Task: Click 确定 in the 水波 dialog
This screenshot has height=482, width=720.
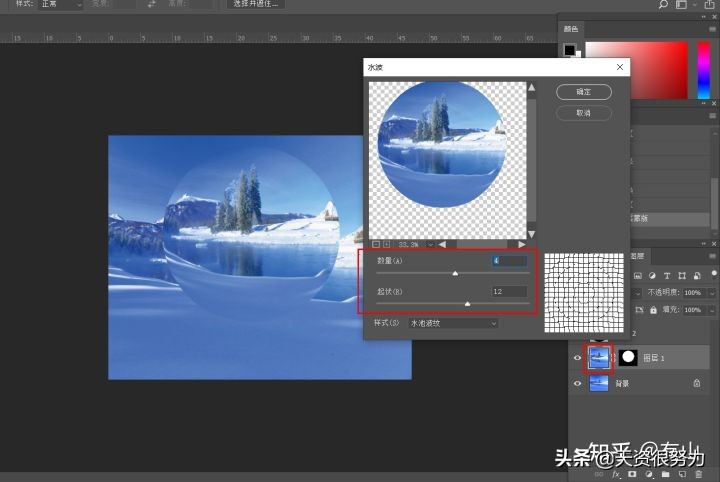Action: click(x=584, y=92)
